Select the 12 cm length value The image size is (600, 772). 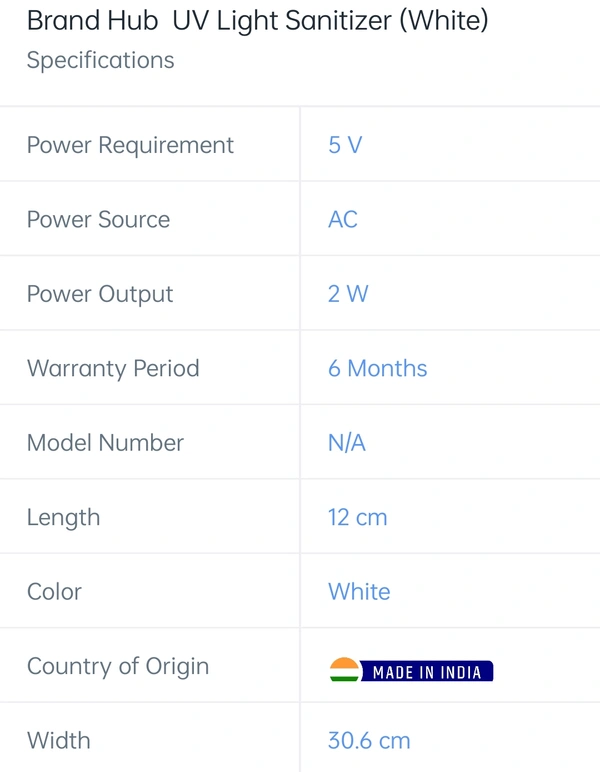(357, 517)
